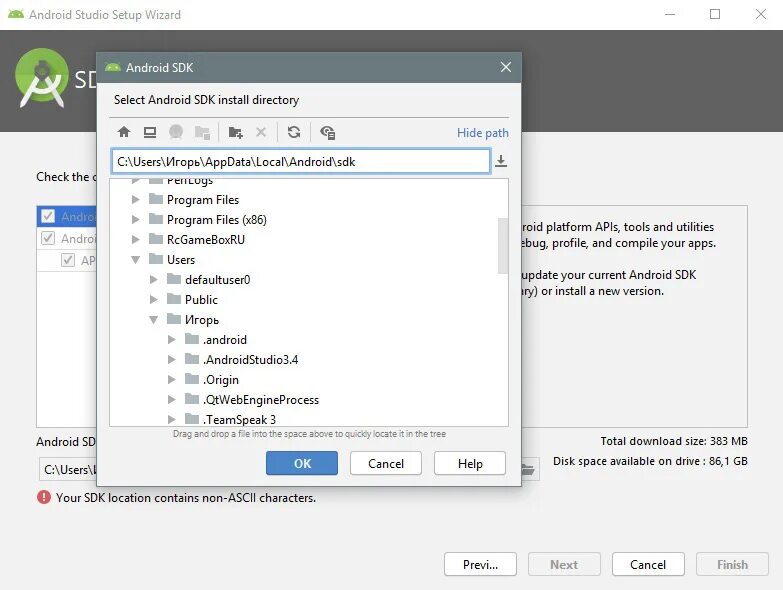The width and height of the screenshot is (783, 590).
Task: Collapse the Игорь folder
Action: coord(154,319)
